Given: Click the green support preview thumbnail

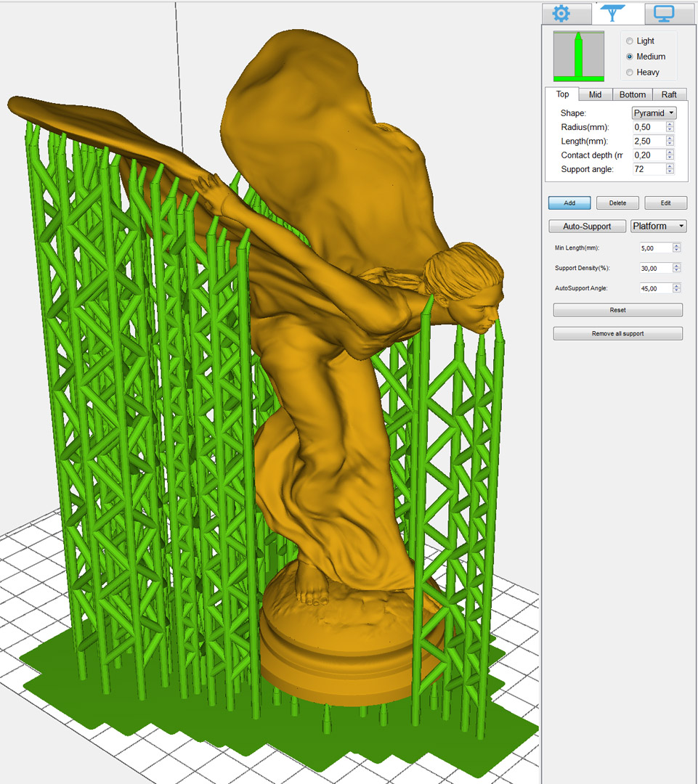Looking at the screenshot, I should click(x=579, y=56).
